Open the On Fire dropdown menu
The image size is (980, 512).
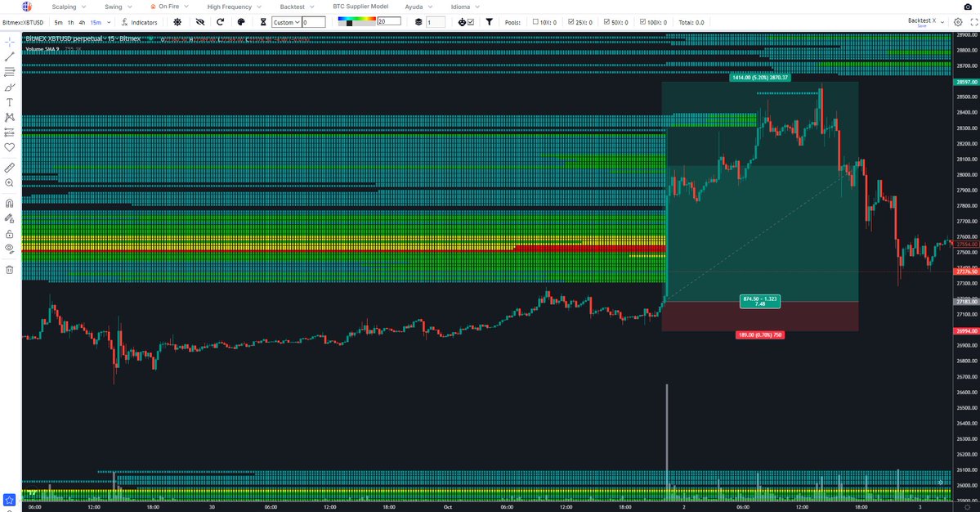(169, 7)
